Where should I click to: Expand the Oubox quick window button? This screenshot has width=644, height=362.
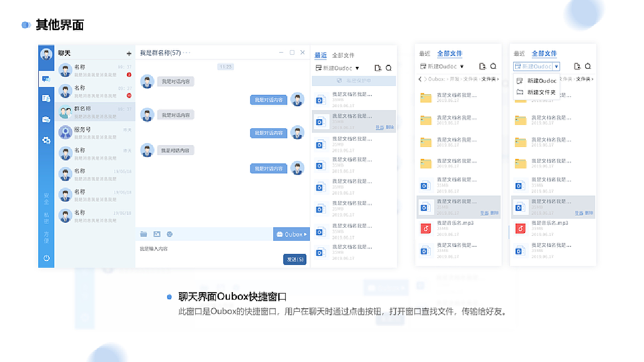[x=291, y=234]
